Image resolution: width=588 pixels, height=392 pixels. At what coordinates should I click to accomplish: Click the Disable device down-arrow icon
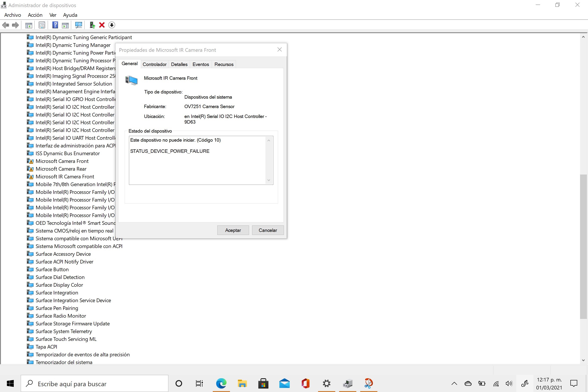click(x=112, y=25)
